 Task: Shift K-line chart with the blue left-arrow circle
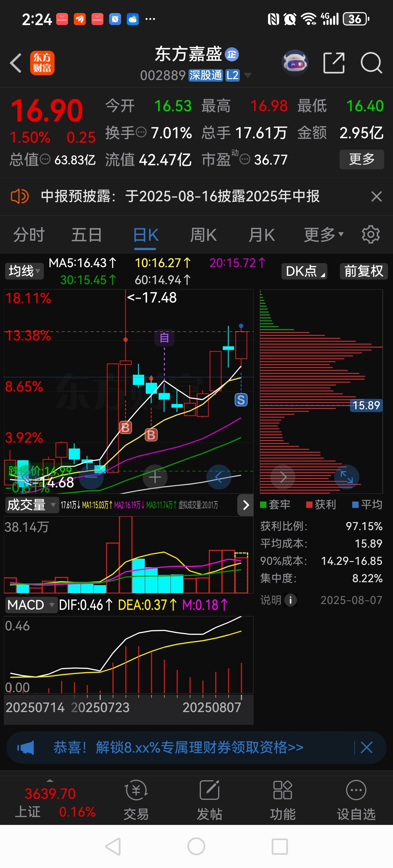(219, 477)
